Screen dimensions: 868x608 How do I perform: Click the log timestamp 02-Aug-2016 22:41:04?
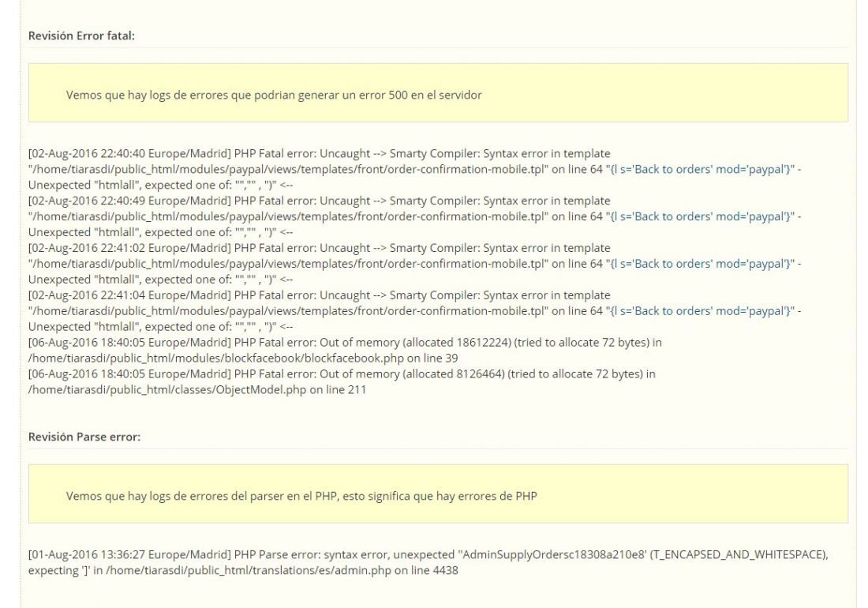point(129,295)
